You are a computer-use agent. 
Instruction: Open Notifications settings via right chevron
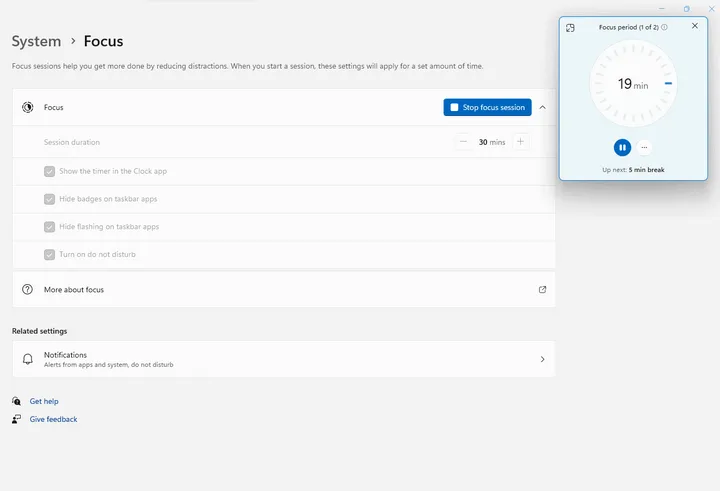click(542, 359)
